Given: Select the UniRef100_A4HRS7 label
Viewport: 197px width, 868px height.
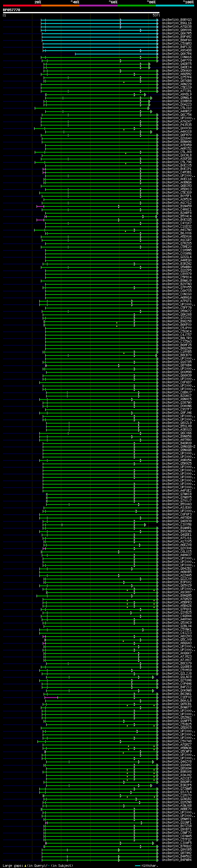Looking at the screenshot, I should click(x=177, y=111).
